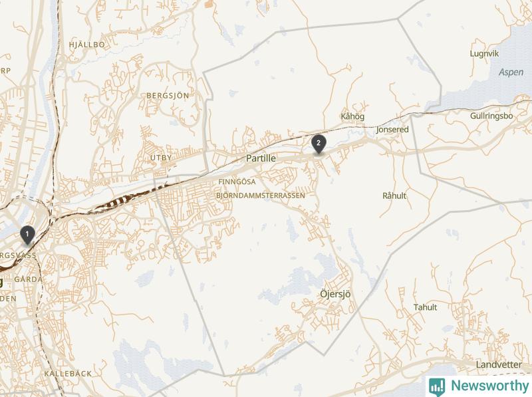
Task: Click the Råhult place label
Action: (394, 196)
